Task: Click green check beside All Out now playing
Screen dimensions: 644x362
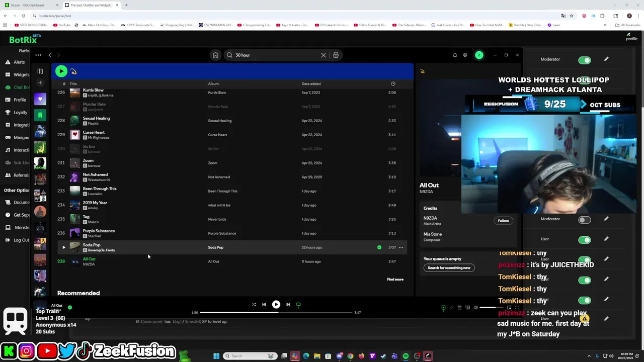Action: click(x=70, y=307)
